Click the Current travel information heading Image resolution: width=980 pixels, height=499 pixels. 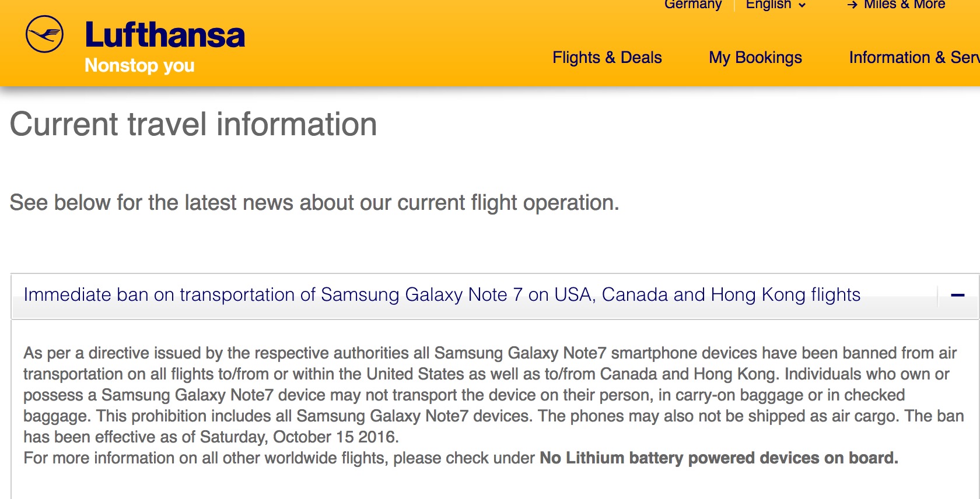point(194,124)
